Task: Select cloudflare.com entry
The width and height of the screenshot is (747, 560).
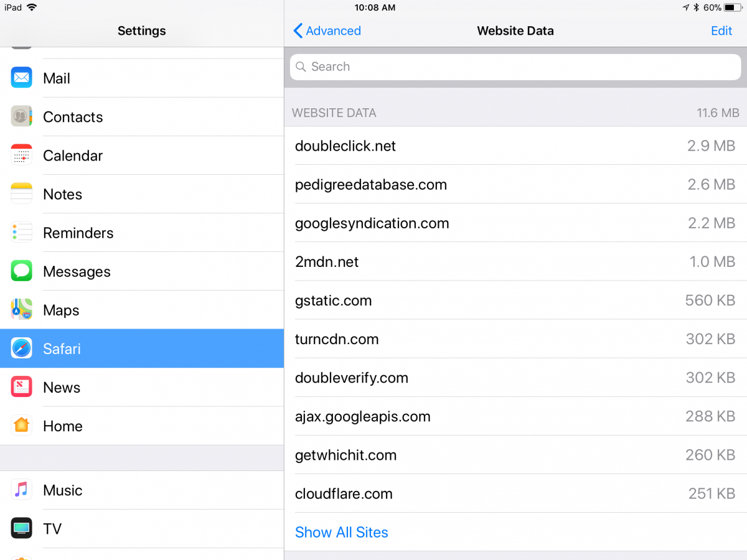Action: (515, 493)
